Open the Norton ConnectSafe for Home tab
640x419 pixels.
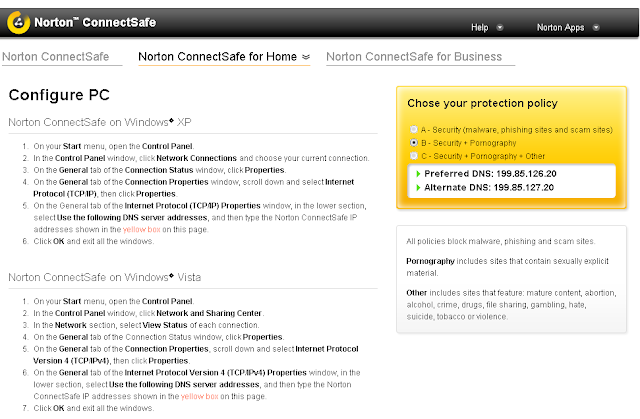218,57
